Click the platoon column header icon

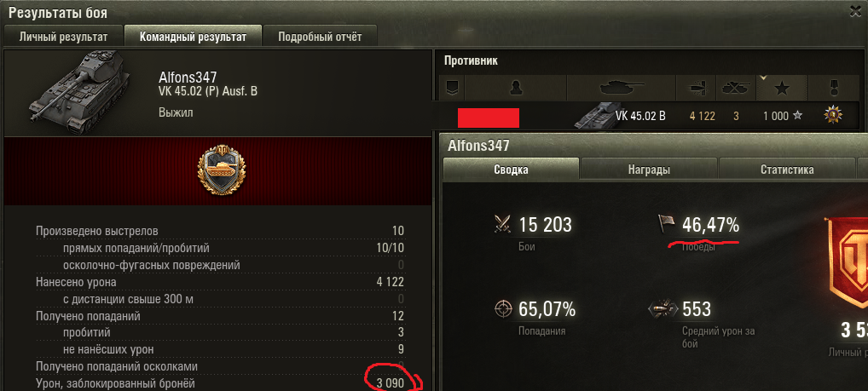[x=452, y=88]
